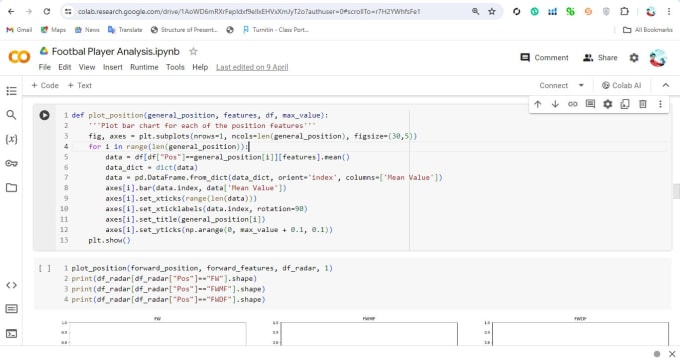Open Maps bookmark
680x361 pixels.
click(53, 30)
